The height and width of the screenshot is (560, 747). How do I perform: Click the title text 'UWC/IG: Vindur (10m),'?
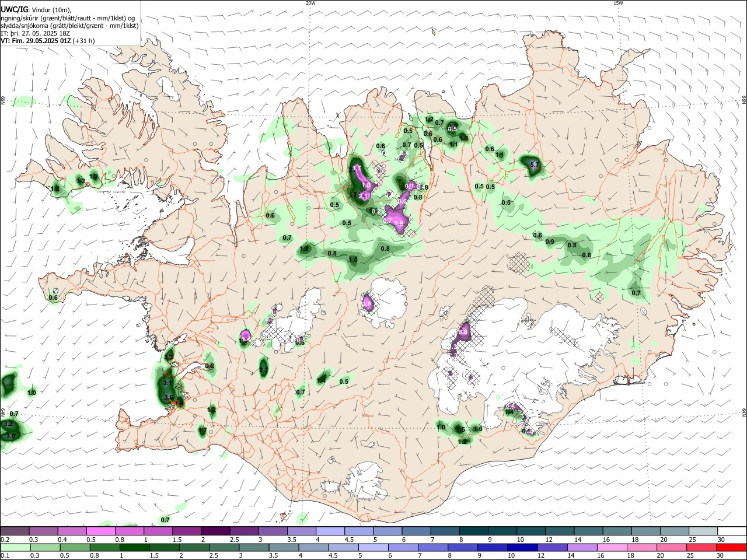(x=36, y=9)
